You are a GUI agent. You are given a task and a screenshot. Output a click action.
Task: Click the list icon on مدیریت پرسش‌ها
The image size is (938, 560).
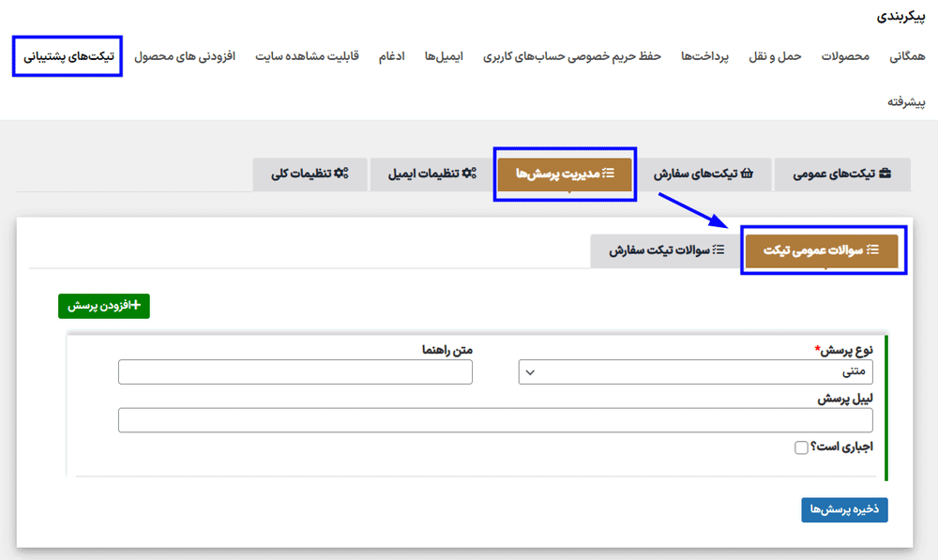(x=609, y=174)
